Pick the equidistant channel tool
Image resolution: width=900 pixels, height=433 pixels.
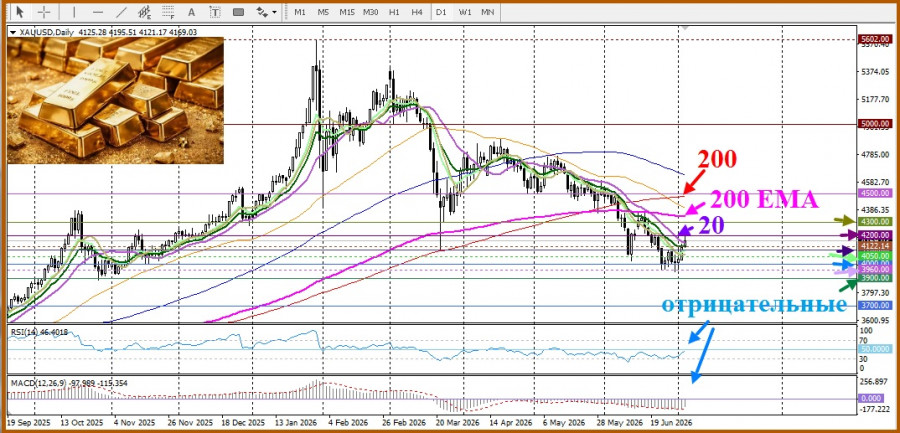[x=145, y=11]
